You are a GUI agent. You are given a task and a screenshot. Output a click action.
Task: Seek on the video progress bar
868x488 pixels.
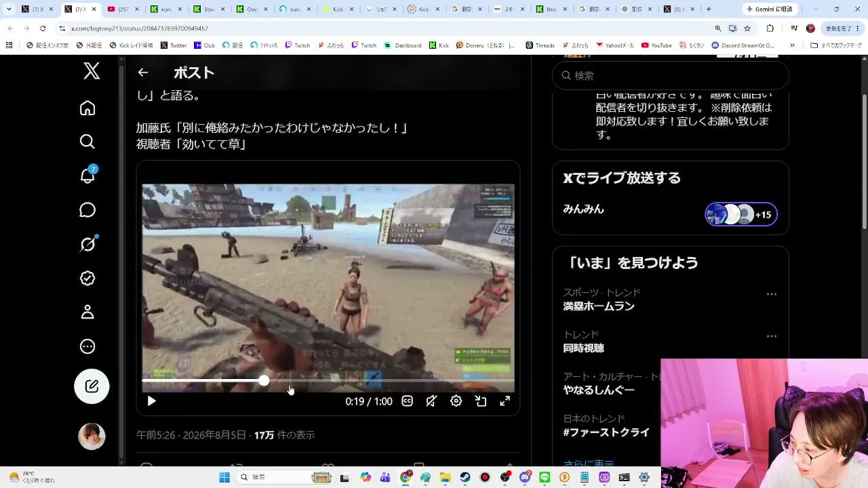click(x=328, y=381)
